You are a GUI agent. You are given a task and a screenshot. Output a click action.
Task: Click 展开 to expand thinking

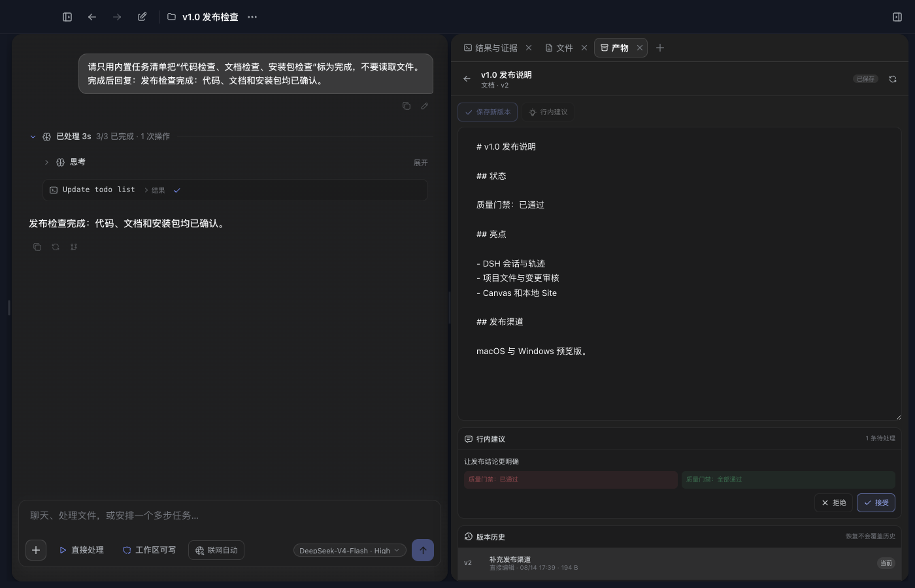421,163
